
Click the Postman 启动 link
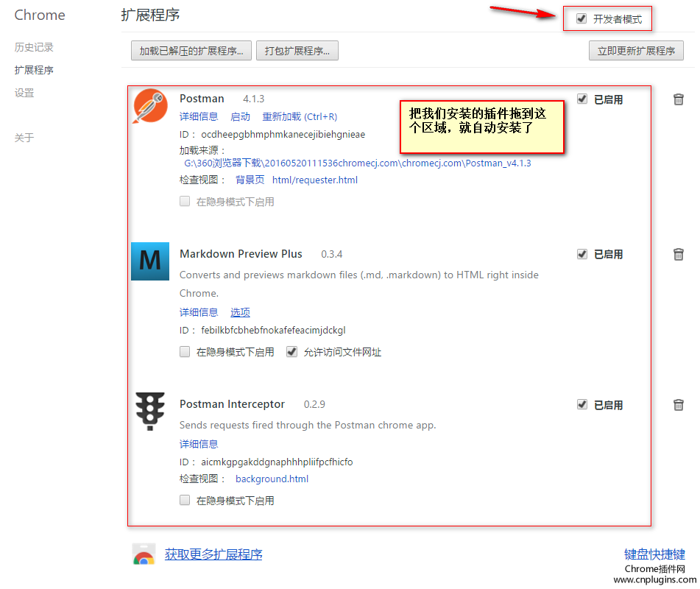[240, 116]
